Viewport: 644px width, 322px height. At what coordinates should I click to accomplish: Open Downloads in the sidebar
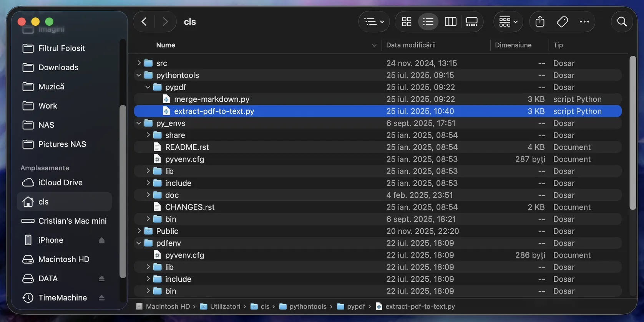pos(58,68)
